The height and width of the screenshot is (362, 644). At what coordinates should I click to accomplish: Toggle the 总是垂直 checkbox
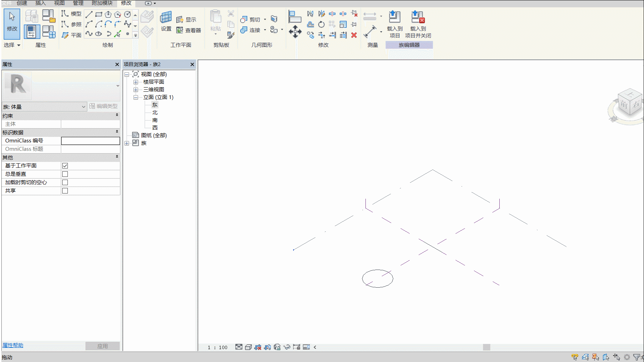[x=65, y=174]
